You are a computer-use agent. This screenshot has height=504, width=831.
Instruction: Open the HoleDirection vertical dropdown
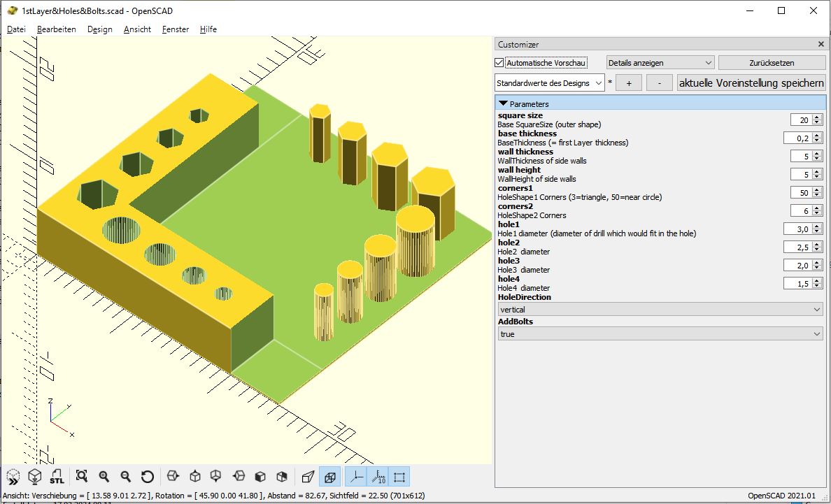[660, 309]
